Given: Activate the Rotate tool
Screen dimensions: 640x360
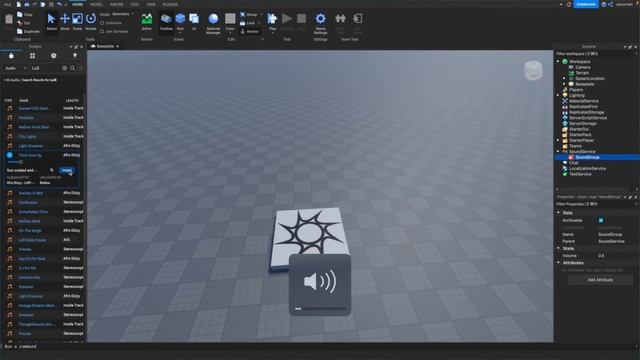Looking at the screenshot, I should (91, 22).
